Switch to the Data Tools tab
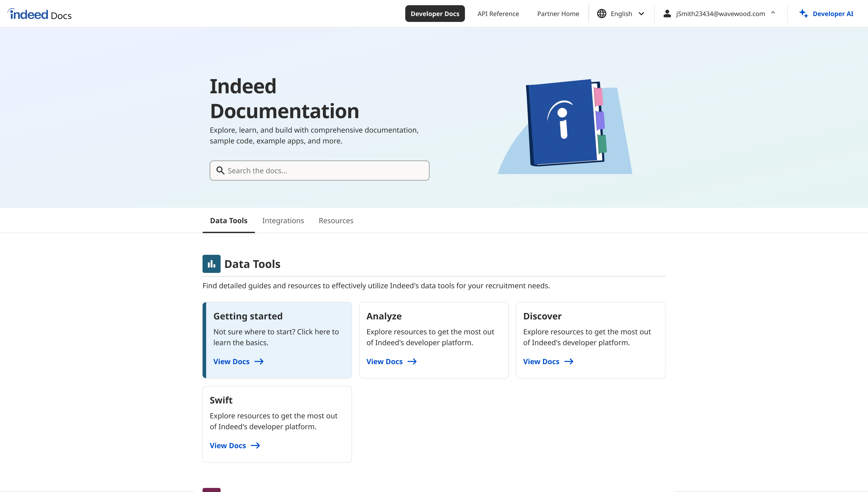 click(x=229, y=221)
